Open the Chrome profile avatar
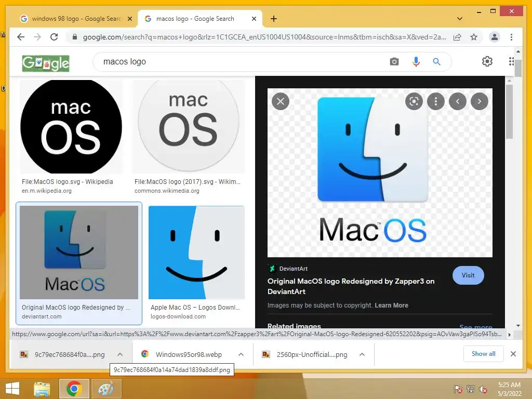Screen dimensions: 532x399 495,37
